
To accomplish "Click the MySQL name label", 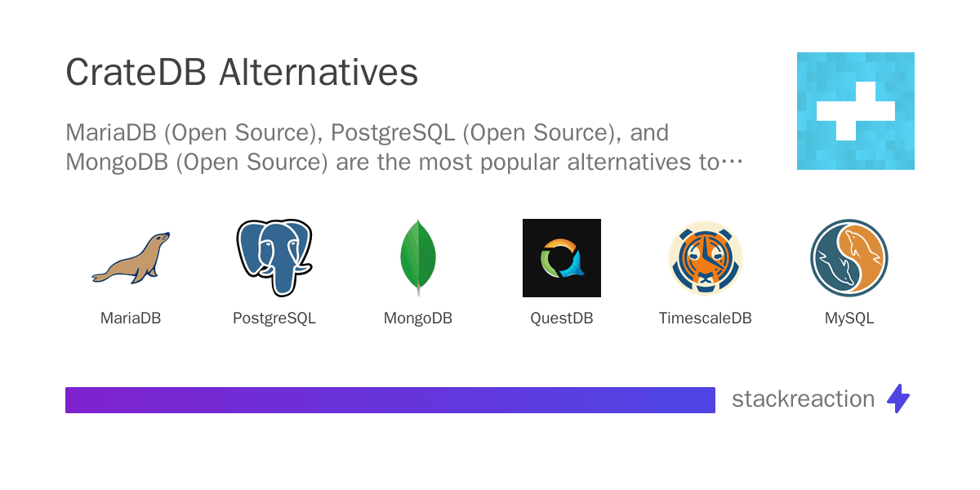I will (x=849, y=318).
